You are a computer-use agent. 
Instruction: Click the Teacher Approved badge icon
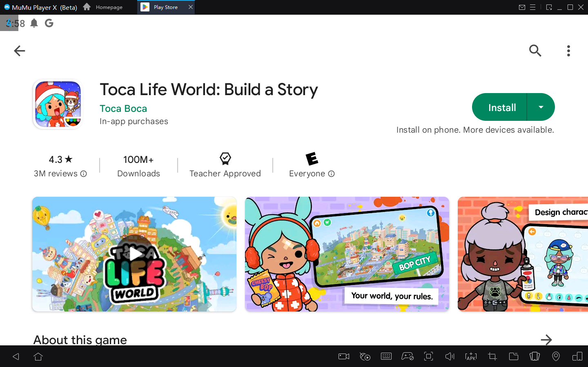click(x=225, y=158)
